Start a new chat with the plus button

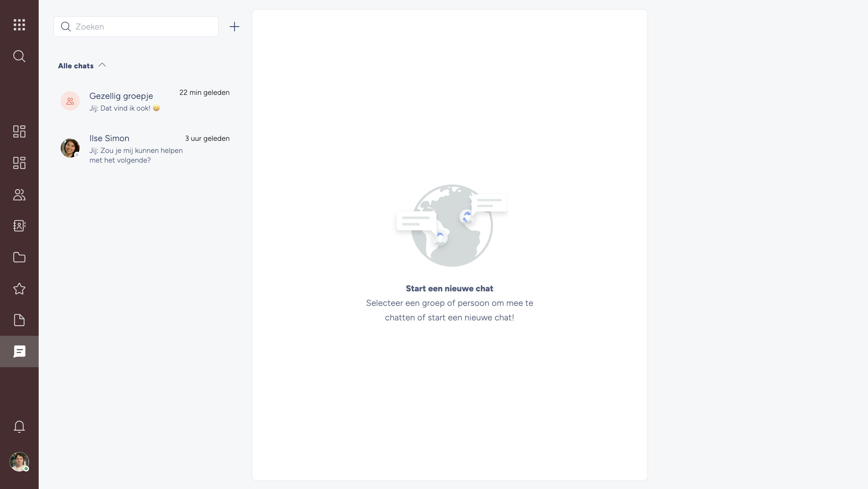click(x=235, y=27)
